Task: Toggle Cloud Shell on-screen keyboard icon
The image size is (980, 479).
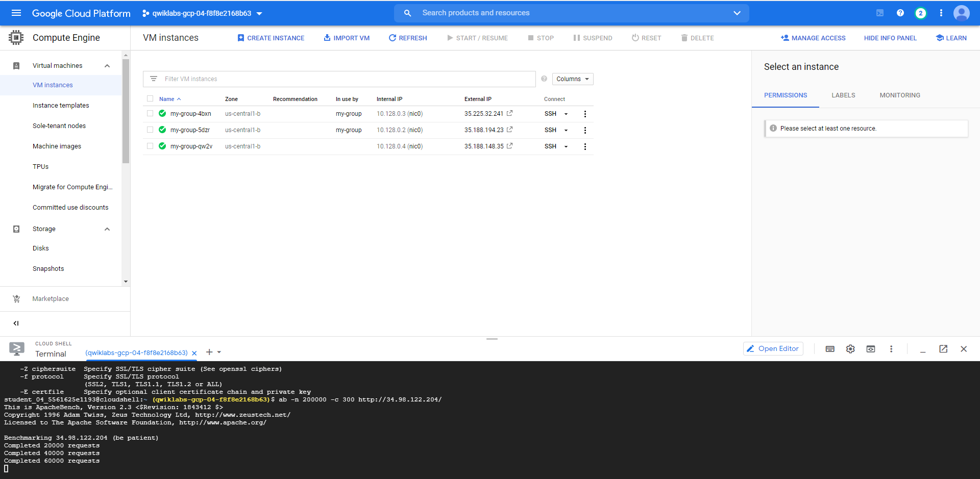Action: [x=830, y=349]
